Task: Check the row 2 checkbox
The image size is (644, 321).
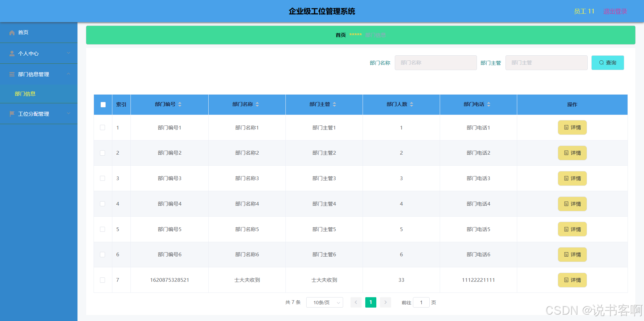Action: click(103, 153)
